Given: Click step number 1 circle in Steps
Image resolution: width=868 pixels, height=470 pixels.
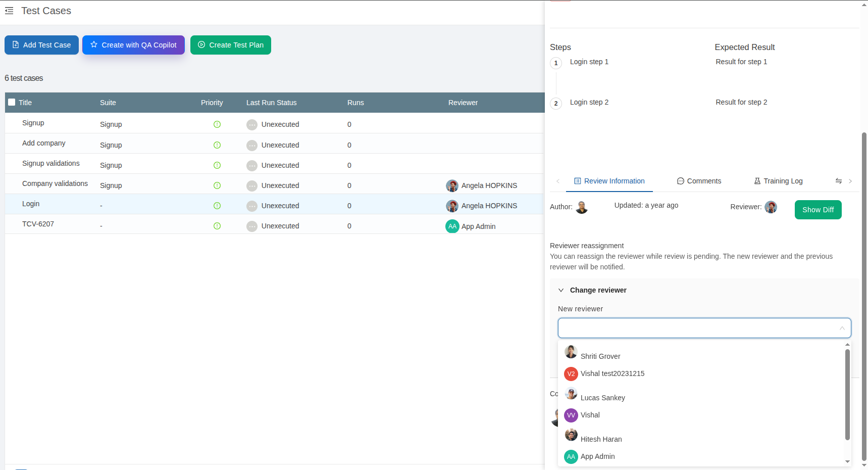Looking at the screenshot, I should pyautogui.click(x=556, y=63).
